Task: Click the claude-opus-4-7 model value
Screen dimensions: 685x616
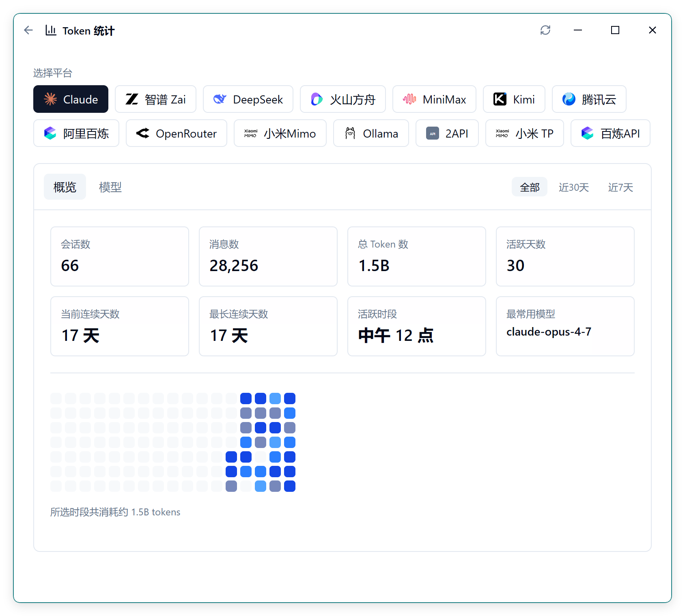Action: coord(549,332)
